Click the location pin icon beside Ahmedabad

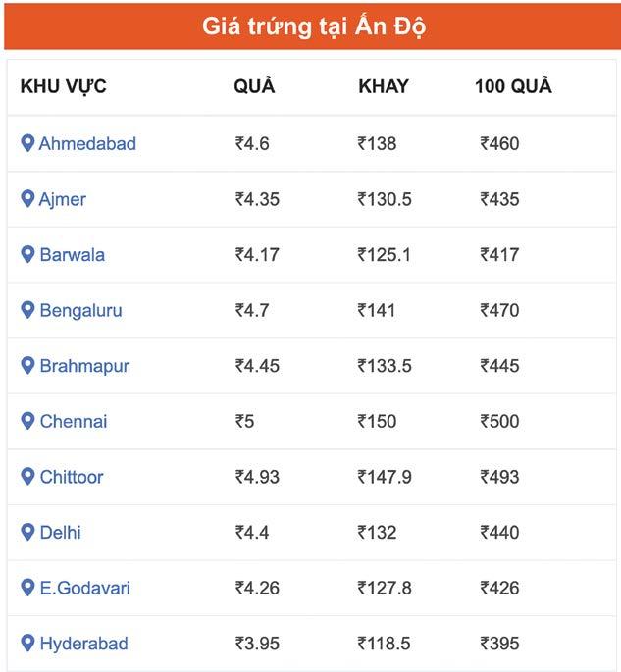pos(27,143)
